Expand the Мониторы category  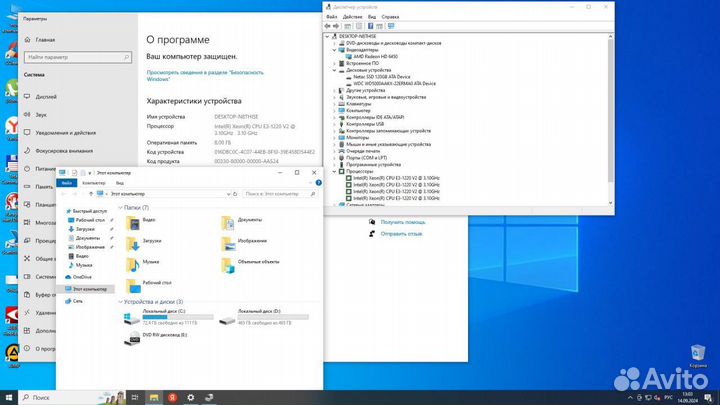334,137
